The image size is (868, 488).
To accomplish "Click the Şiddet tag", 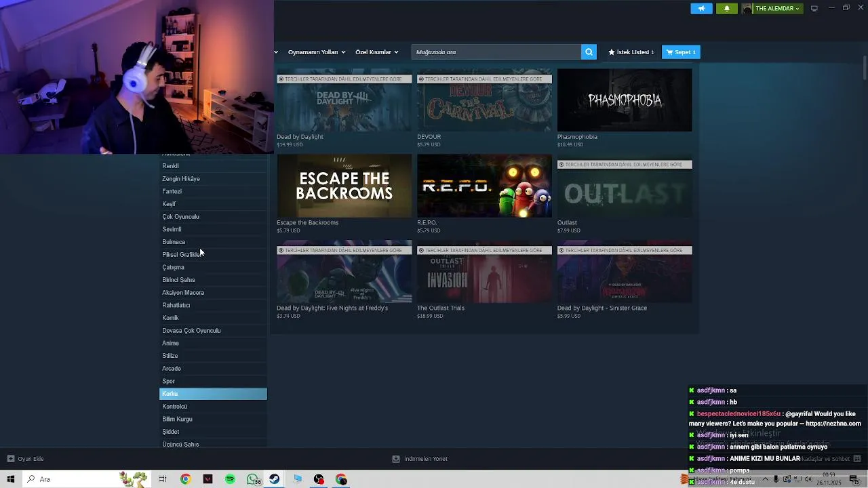I will (213, 432).
